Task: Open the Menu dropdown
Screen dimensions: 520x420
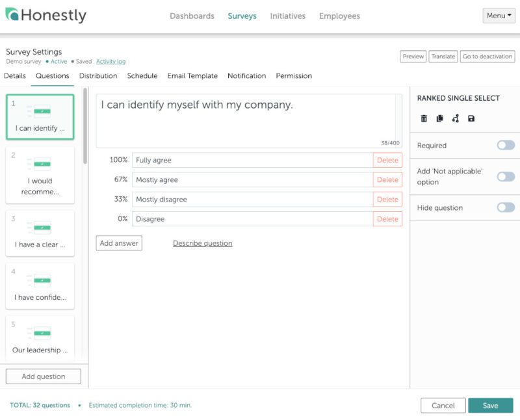Action: (x=497, y=15)
